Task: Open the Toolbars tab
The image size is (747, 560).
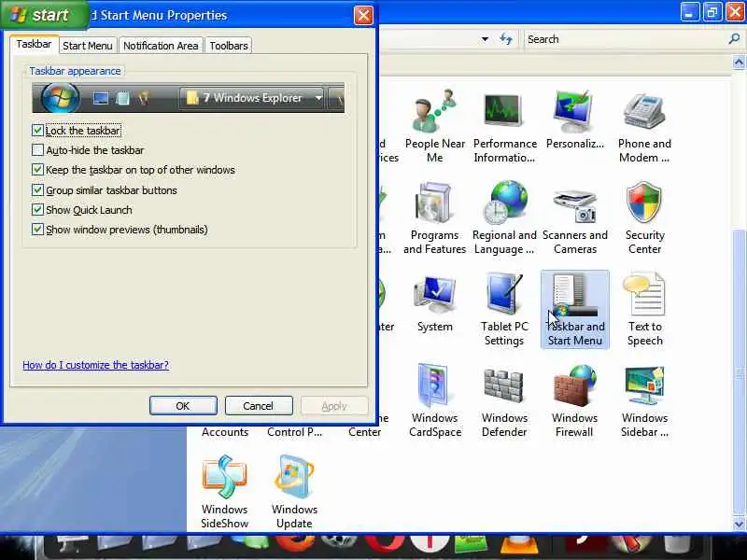Action: [229, 46]
